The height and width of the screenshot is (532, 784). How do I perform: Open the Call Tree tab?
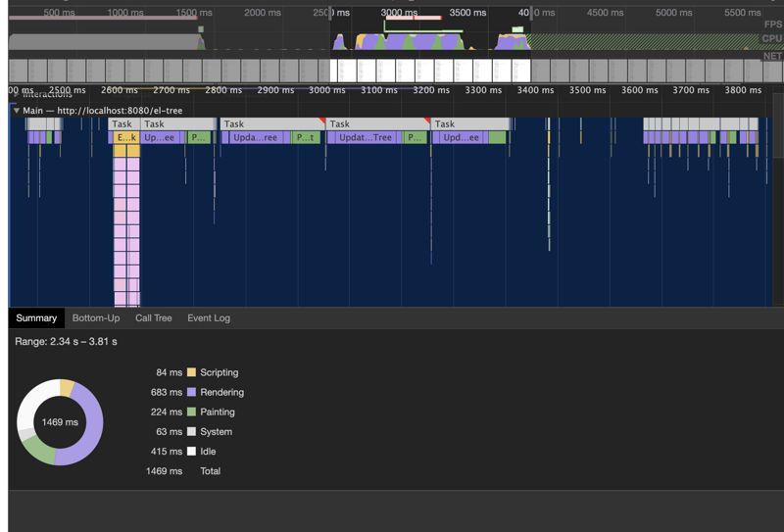click(153, 318)
